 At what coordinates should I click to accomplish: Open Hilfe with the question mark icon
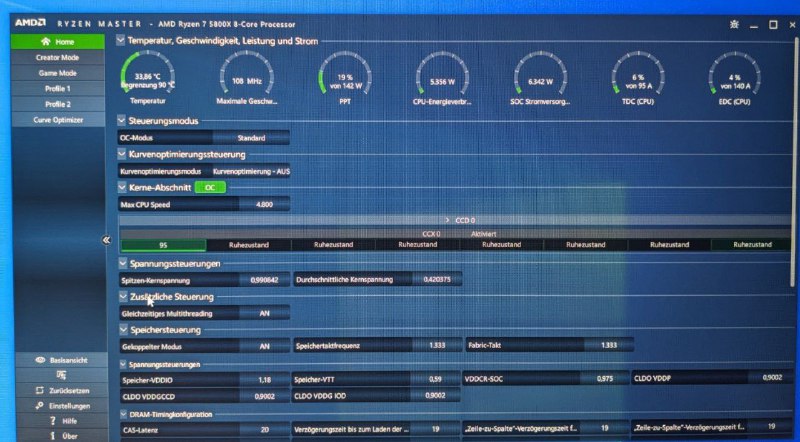(63, 421)
